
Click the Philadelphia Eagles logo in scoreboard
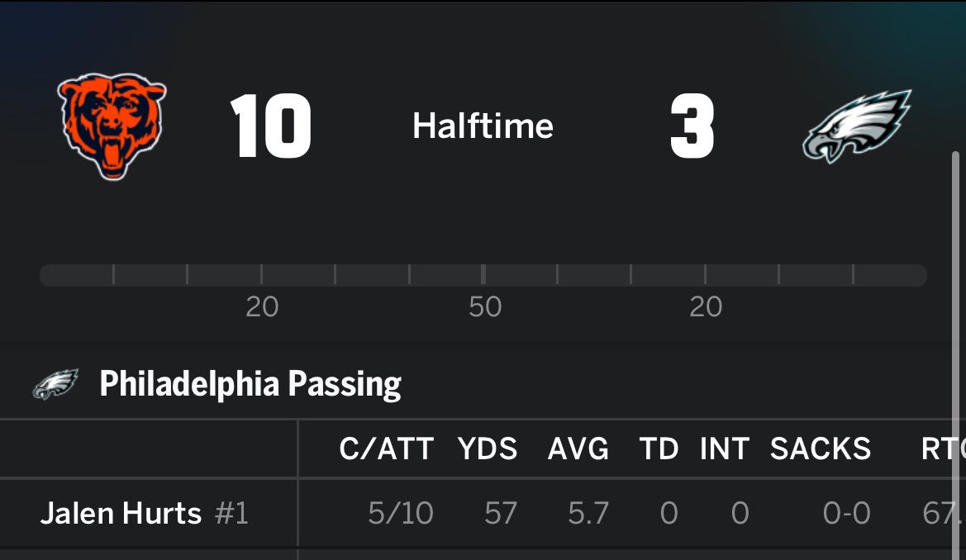pyautogui.click(x=857, y=126)
